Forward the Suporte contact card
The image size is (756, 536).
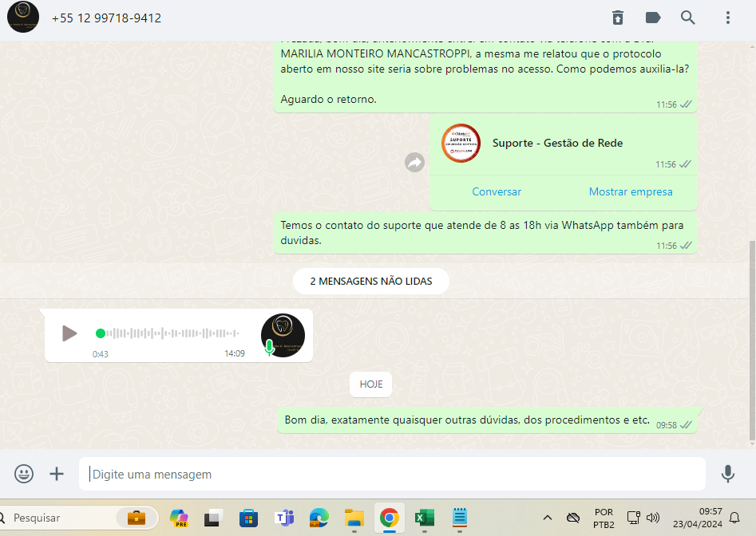click(414, 162)
